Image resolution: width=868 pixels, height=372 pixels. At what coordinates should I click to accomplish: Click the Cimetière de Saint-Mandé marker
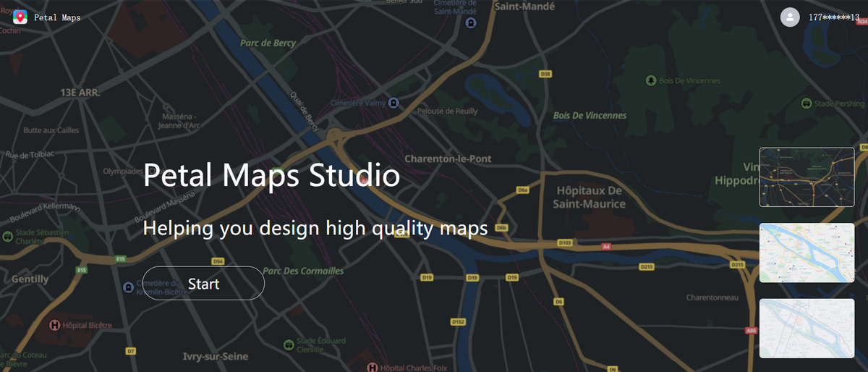471,23
